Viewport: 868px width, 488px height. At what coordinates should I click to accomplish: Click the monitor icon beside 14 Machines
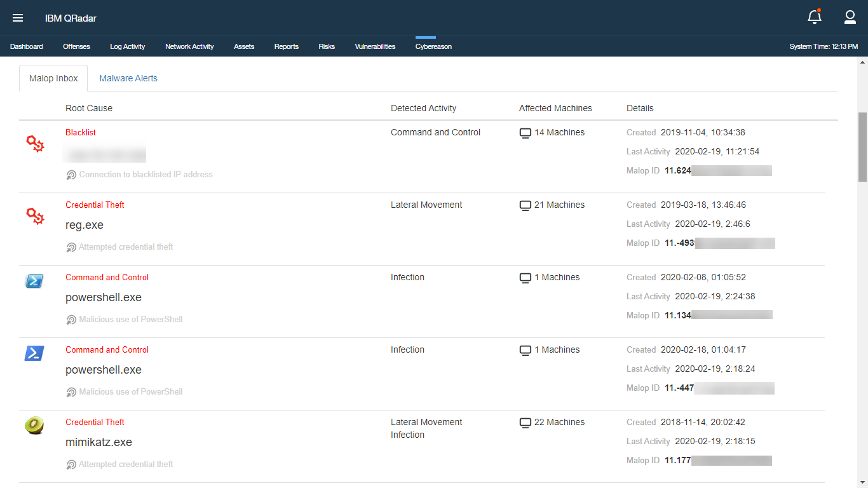click(525, 133)
